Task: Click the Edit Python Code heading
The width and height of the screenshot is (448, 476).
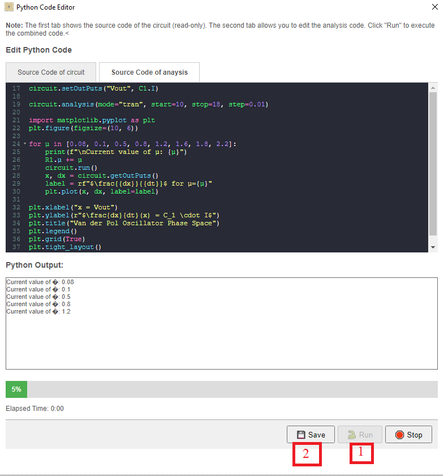Action: [x=38, y=50]
